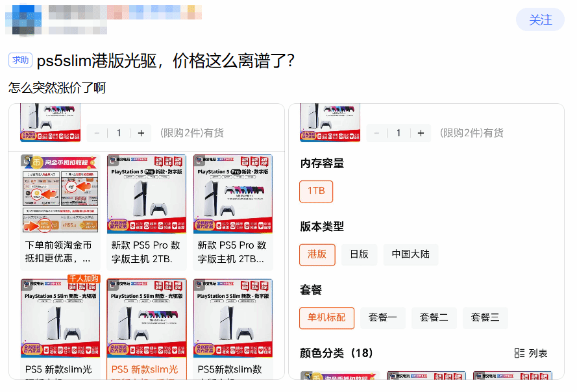577x392 pixels.
Task: Select 港版 version type
Action: tap(317, 254)
